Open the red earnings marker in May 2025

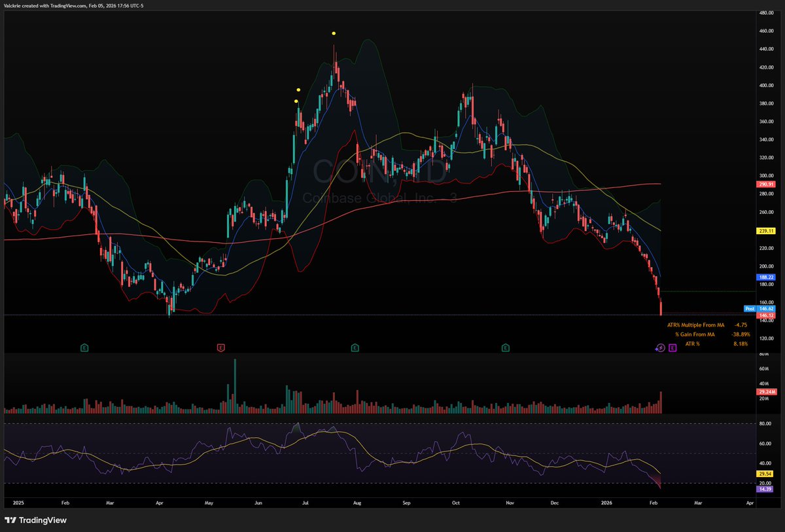click(221, 348)
